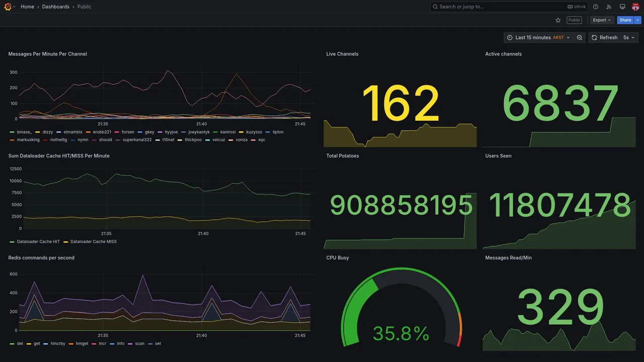
Task: Click the 329 messages read value
Action: [x=560, y=308]
